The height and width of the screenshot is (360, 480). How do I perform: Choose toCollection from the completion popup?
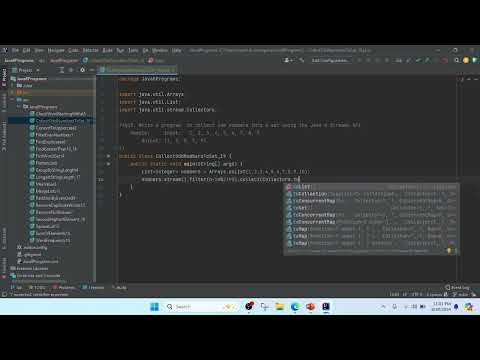pyautogui.click(x=371, y=194)
